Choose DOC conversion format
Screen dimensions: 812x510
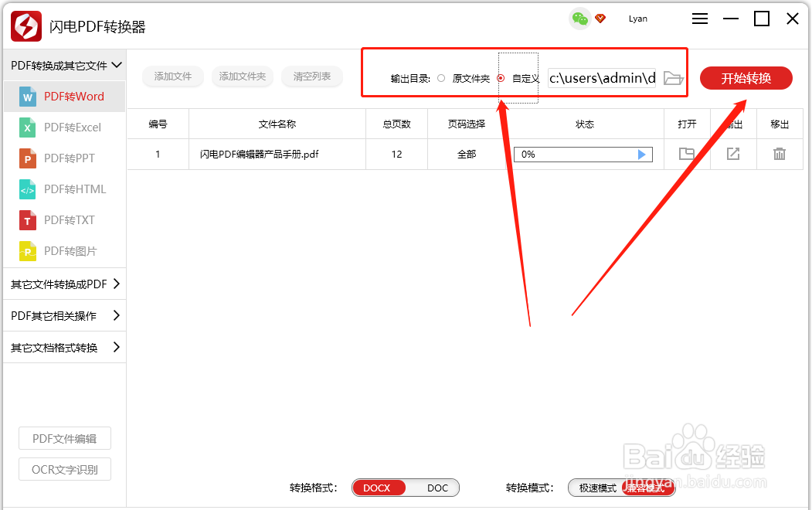click(437, 488)
